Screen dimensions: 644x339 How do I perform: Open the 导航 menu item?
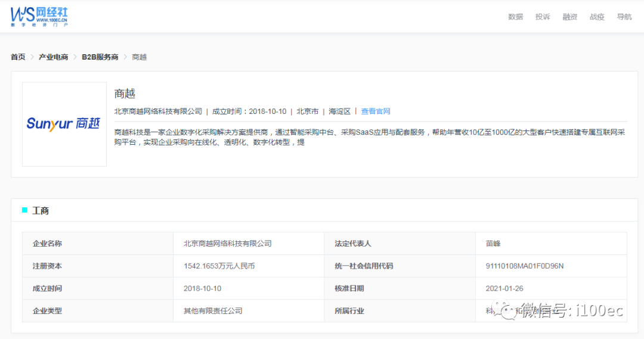(x=624, y=17)
